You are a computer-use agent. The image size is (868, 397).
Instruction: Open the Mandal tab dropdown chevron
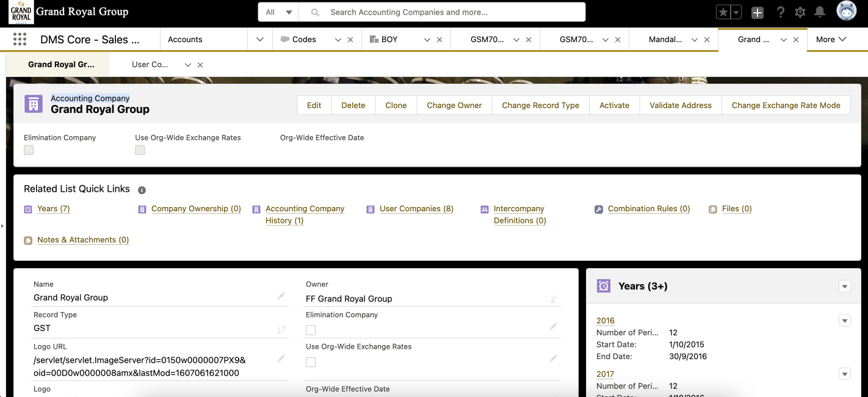click(694, 40)
